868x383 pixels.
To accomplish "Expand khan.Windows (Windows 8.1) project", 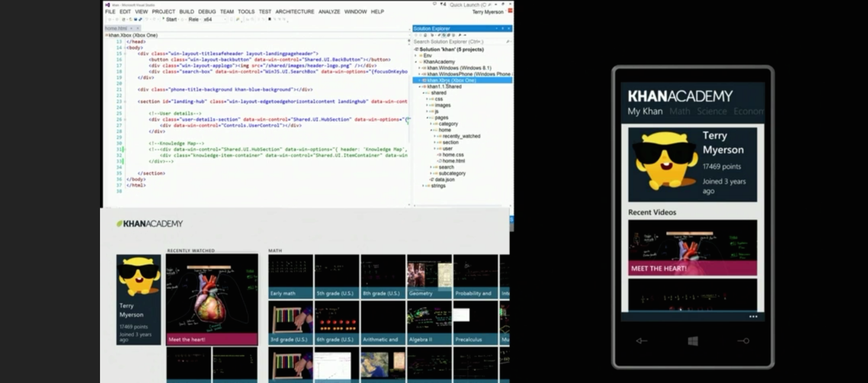I will click(x=420, y=68).
